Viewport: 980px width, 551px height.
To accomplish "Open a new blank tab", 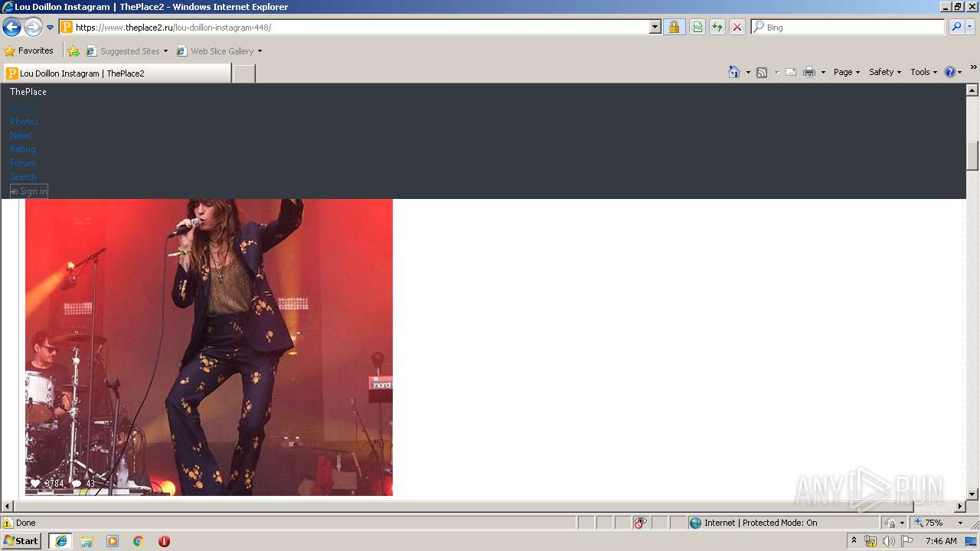I will pyautogui.click(x=243, y=73).
